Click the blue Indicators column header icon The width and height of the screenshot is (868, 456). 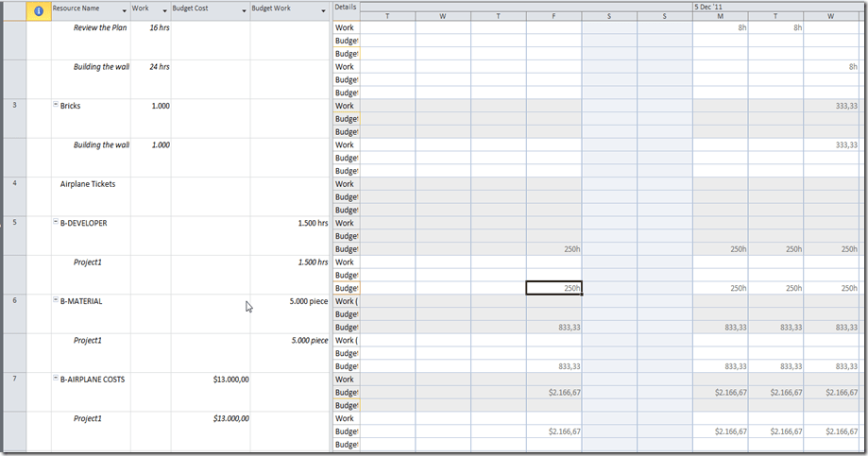(x=38, y=10)
